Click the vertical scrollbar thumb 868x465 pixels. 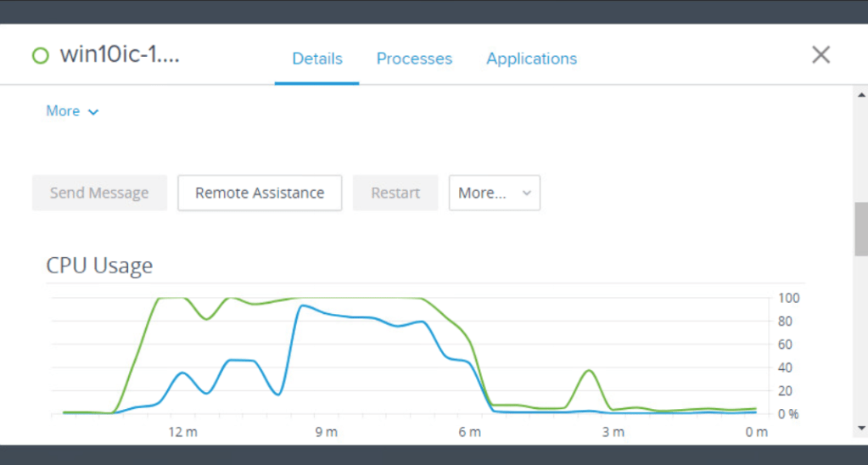[860, 228]
